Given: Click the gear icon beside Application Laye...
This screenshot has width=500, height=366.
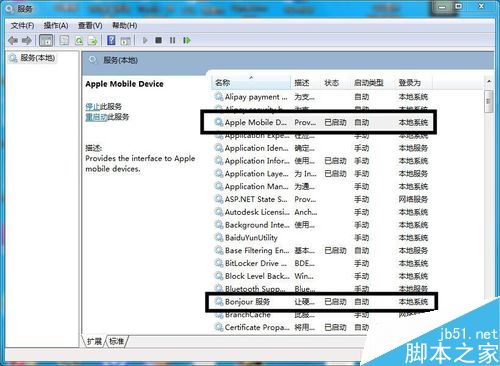Looking at the screenshot, I should [x=219, y=174].
